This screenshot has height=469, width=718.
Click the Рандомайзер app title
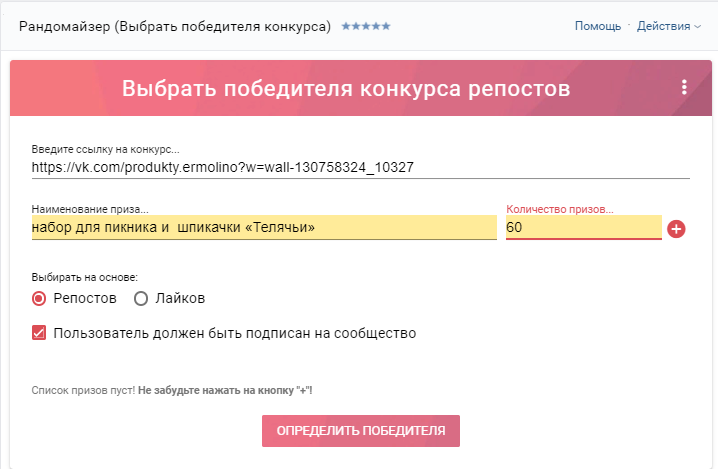[174, 26]
